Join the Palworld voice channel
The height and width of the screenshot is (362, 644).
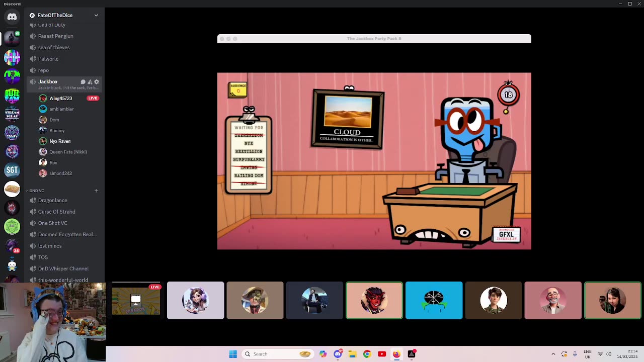[x=64, y=59]
